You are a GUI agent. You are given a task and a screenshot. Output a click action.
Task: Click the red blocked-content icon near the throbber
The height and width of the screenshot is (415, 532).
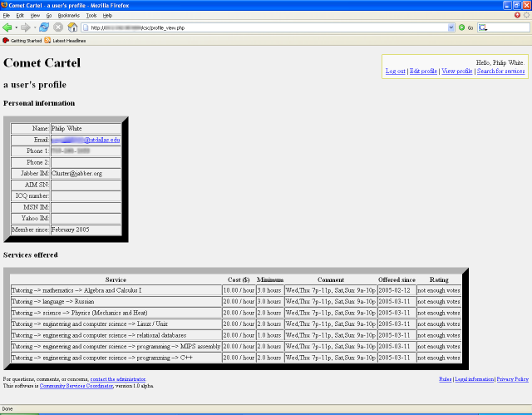coord(517,15)
